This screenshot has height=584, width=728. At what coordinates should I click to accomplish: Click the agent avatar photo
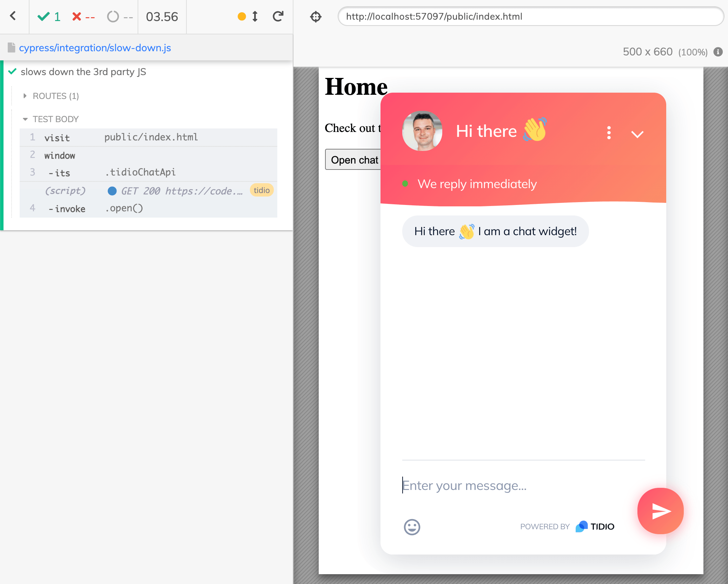[422, 131]
